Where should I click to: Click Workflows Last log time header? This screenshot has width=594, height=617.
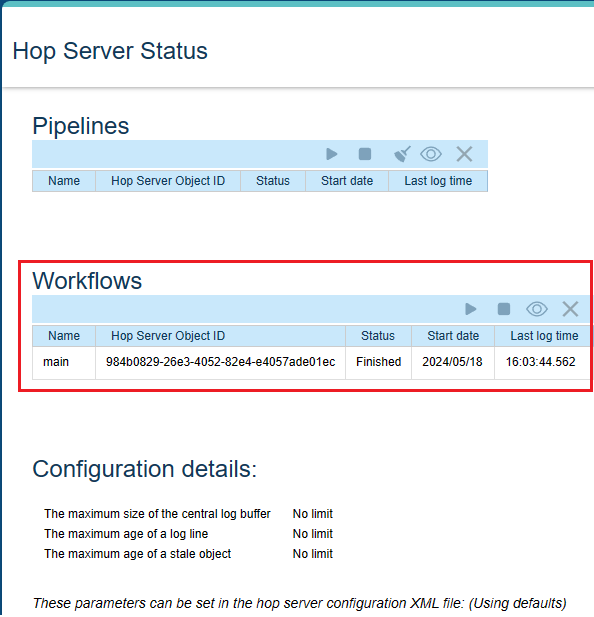pos(544,336)
